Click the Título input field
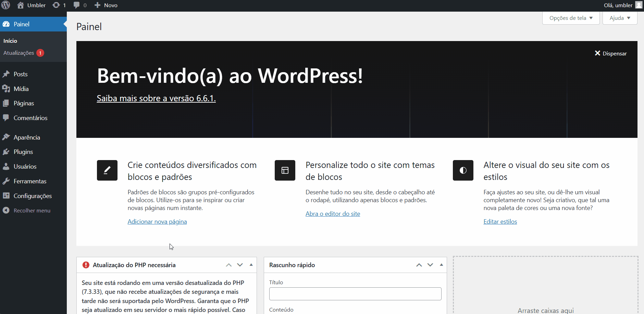This screenshot has height=314, width=644. [x=355, y=293]
